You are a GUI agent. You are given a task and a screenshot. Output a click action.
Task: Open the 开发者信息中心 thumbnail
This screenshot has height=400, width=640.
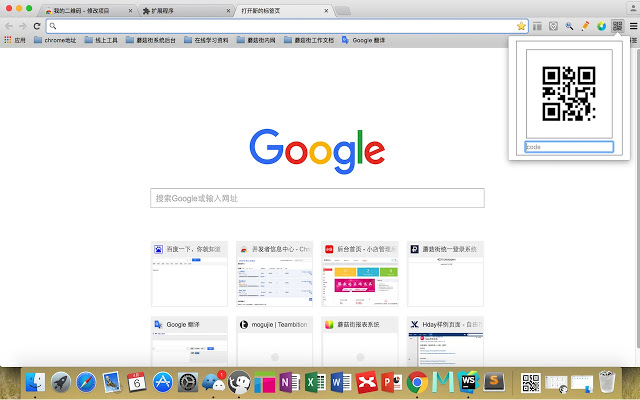(x=274, y=273)
